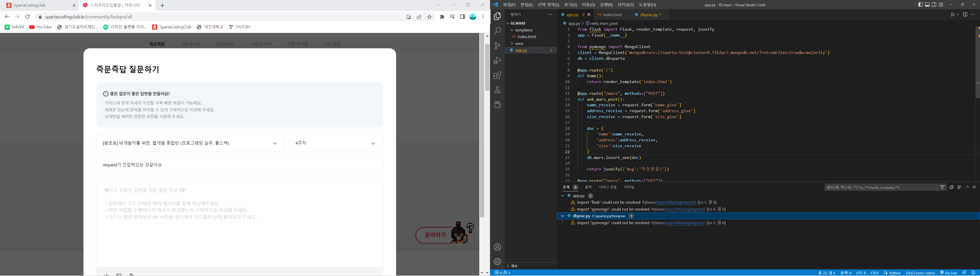This screenshot has height=276, width=980.
Task: Open the YouTube bookmark
Action: pos(41,27)
